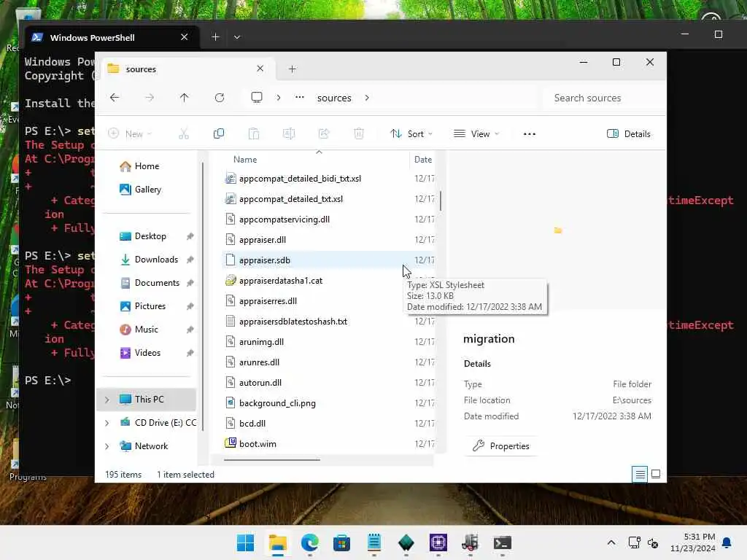Viewport: 747px width, 560px height.
Task: Switch to details list view layout icon
Action: click(x=640, y=474)
